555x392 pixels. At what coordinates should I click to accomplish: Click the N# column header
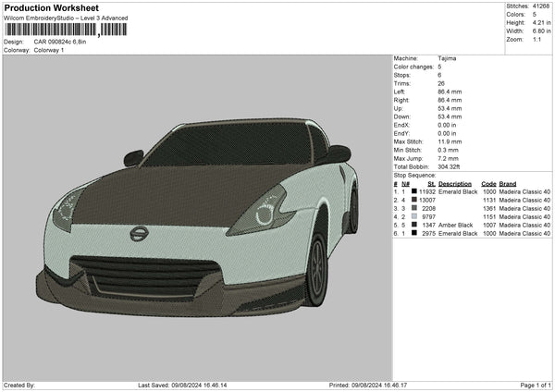click(406, 183)
